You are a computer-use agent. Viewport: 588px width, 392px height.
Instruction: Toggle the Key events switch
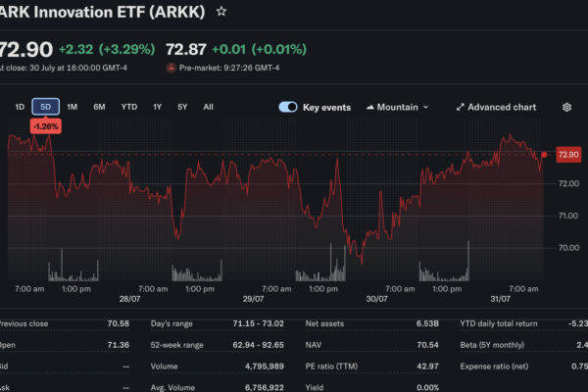pos(288,107)
